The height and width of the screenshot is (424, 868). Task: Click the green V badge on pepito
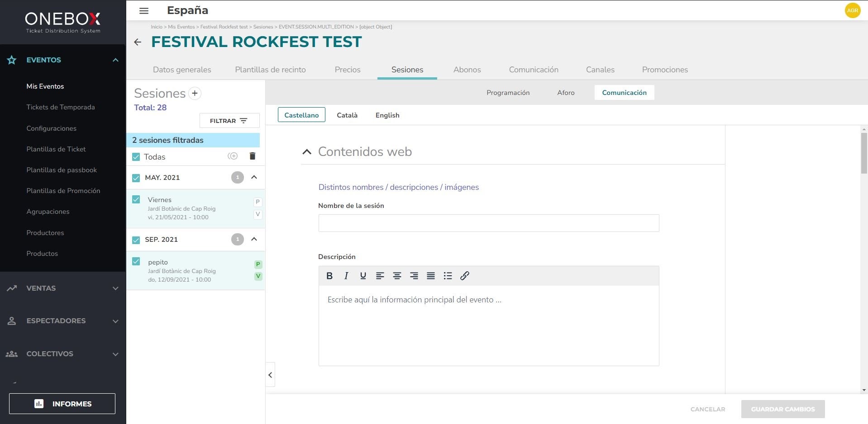[x=258, y=276]
